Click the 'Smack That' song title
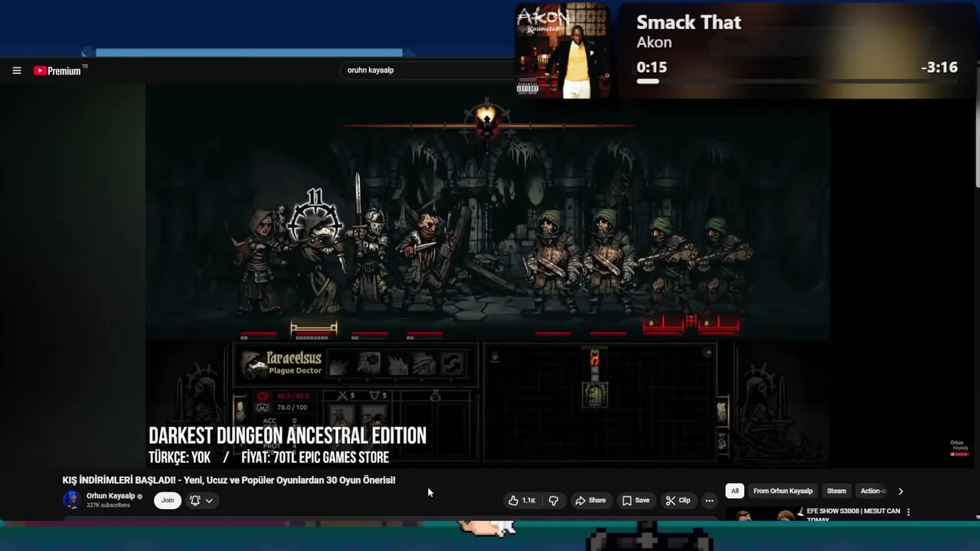980x551 pixels. point(689,22)
